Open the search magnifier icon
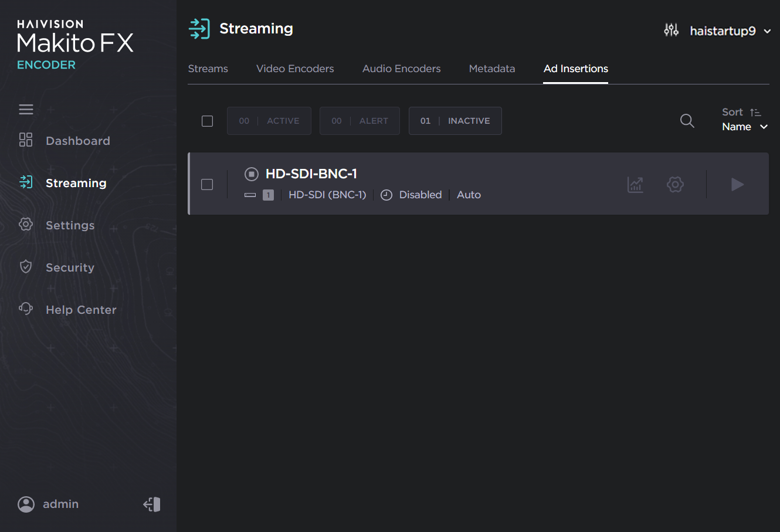Image resolution: width=780 pixels, height=532 pixels. tap(687, 121)
